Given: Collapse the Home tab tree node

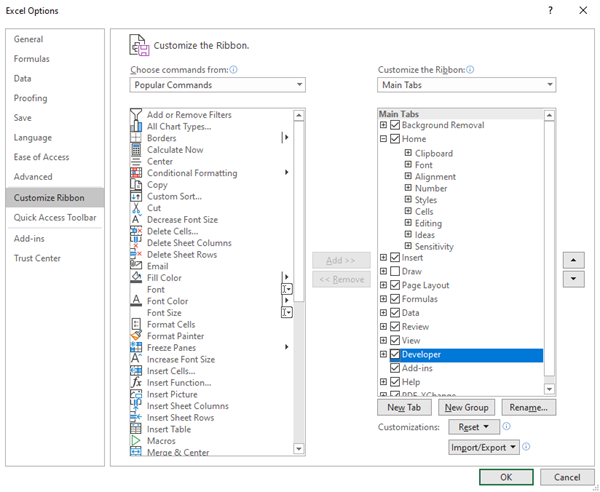Looking at the screenshot, I should pyautogui.click(x=383, y=138).
